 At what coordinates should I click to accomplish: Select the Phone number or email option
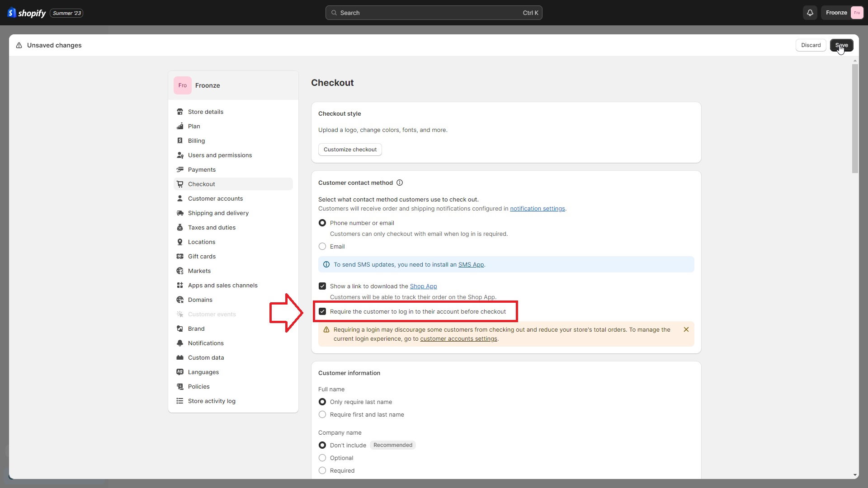tap(322, 223)
